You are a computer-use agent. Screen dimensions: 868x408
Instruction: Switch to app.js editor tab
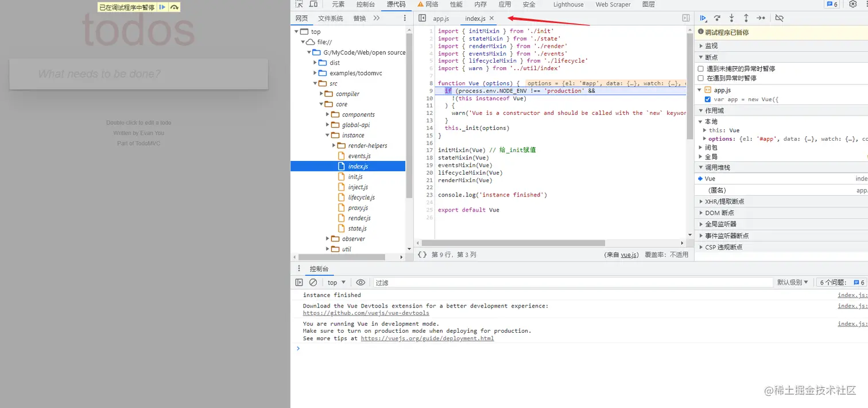coord(441,19)
